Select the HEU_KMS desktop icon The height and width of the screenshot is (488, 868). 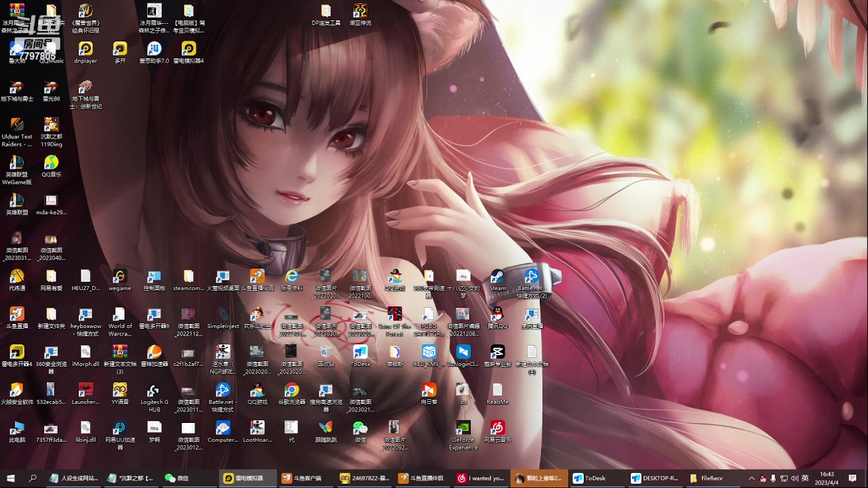click(x=429, y=356)
